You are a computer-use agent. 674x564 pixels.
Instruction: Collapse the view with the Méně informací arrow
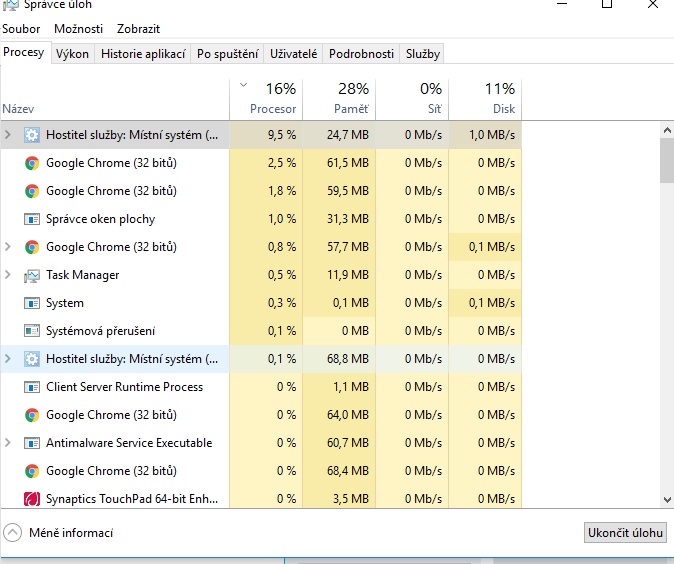[x=13, y=533]
